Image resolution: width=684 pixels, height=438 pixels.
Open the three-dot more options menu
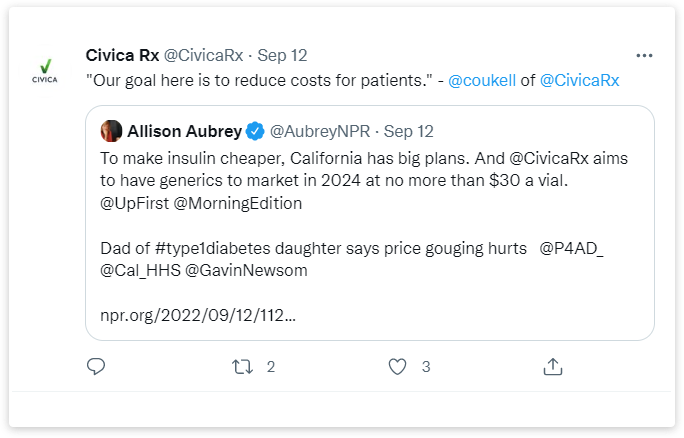[645, 54]
